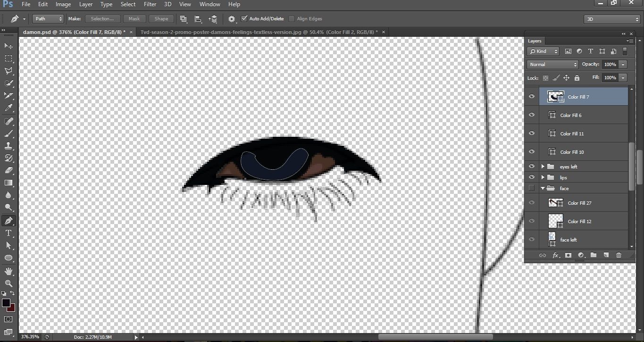This screenshot has height=342, width=644.
Task: Open the Opacity slider dropdown
Action: click(x=623, y=64)
